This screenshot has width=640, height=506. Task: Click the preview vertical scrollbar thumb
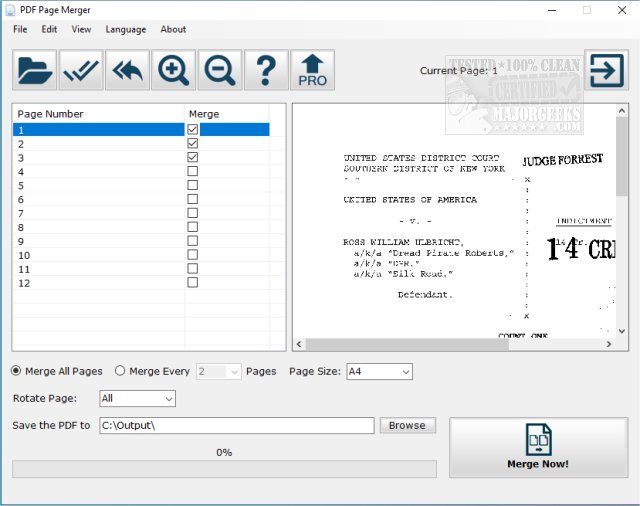[622, 156]
